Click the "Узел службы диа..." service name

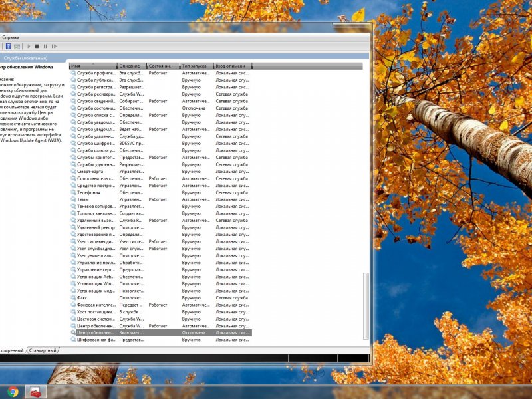96,248
